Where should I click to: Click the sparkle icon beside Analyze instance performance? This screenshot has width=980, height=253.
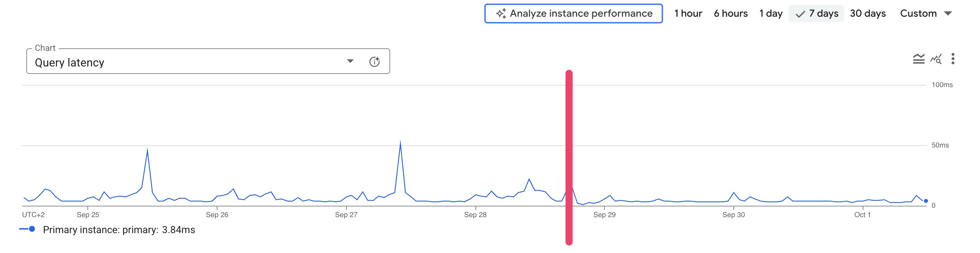tap(501, 14)
